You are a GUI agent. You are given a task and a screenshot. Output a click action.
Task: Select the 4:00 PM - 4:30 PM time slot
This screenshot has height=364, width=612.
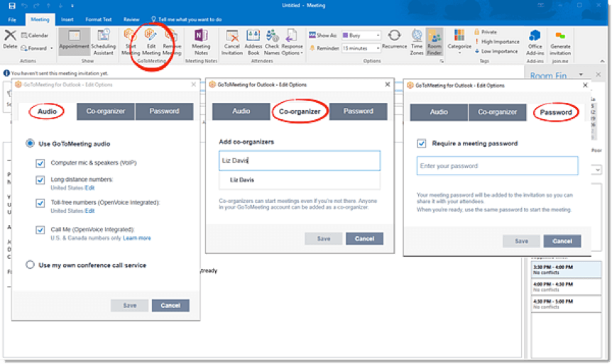point(566,287)
